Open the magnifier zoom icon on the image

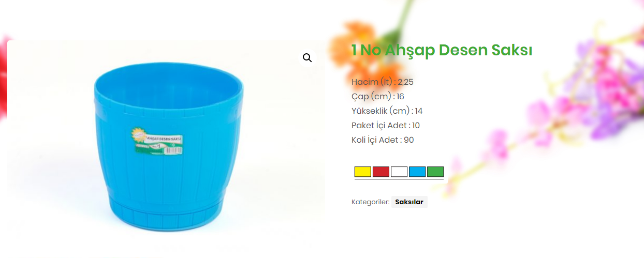pos(308,57)
